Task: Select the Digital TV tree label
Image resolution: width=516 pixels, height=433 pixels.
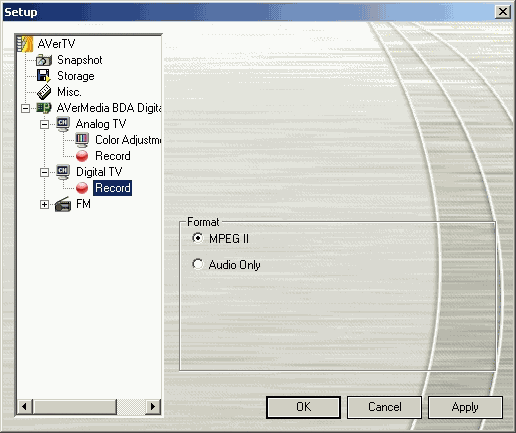Action: click(99, 172)
